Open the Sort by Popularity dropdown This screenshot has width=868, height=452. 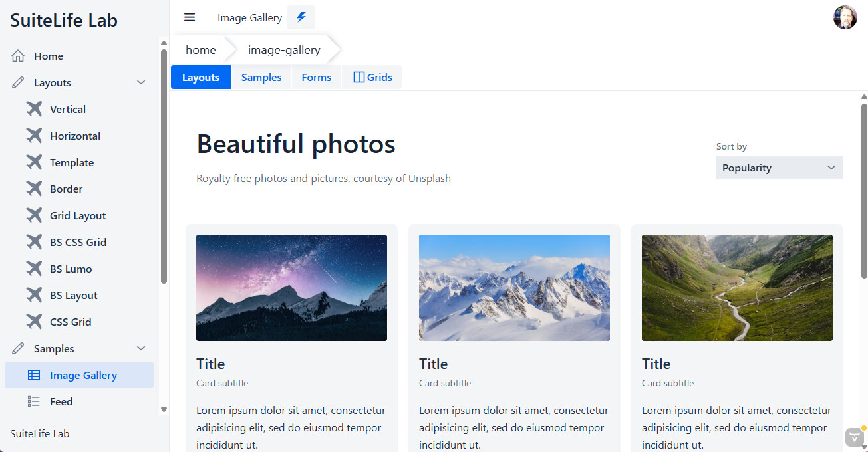[x=779, y=168]
